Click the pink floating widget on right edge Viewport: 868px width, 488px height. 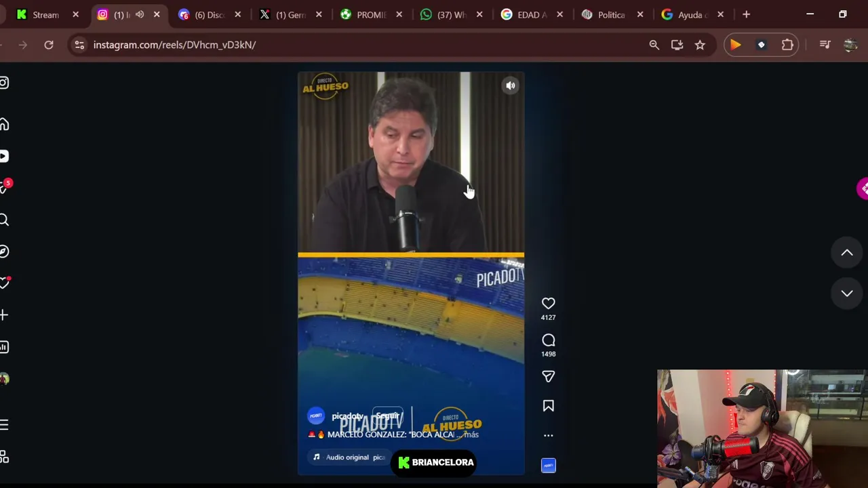[x=862, y=188]
